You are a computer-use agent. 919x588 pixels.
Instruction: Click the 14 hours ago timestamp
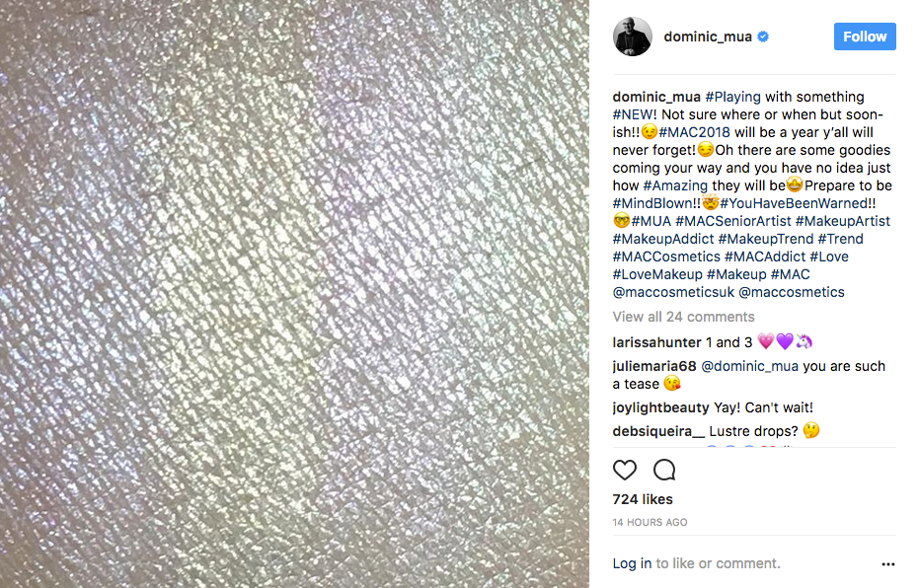[x=650, y=523]
